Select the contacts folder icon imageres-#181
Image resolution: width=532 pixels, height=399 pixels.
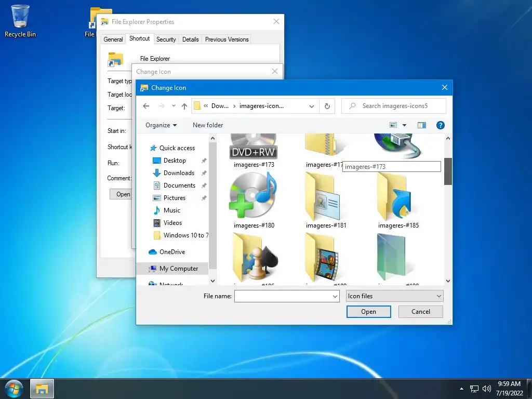326,199
